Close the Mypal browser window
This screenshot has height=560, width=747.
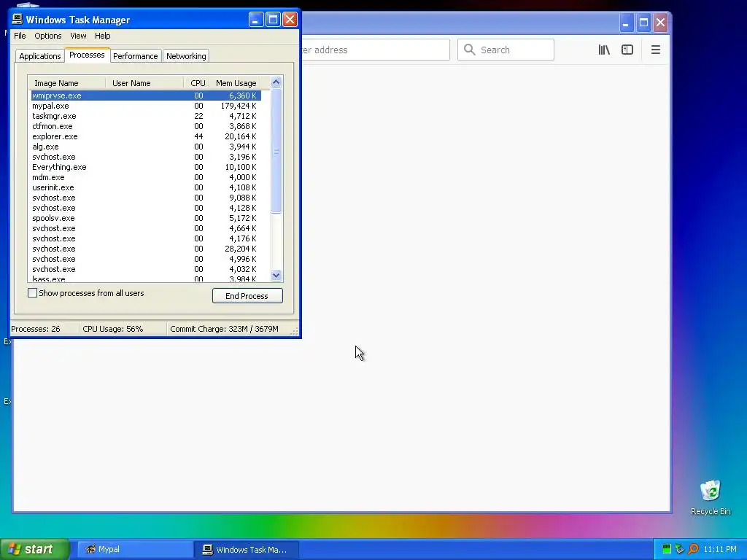pyautogui.click(x=660, y=23)
